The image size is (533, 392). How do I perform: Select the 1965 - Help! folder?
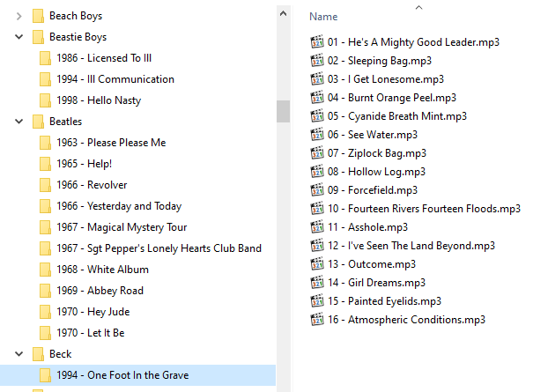pos(84,164)
